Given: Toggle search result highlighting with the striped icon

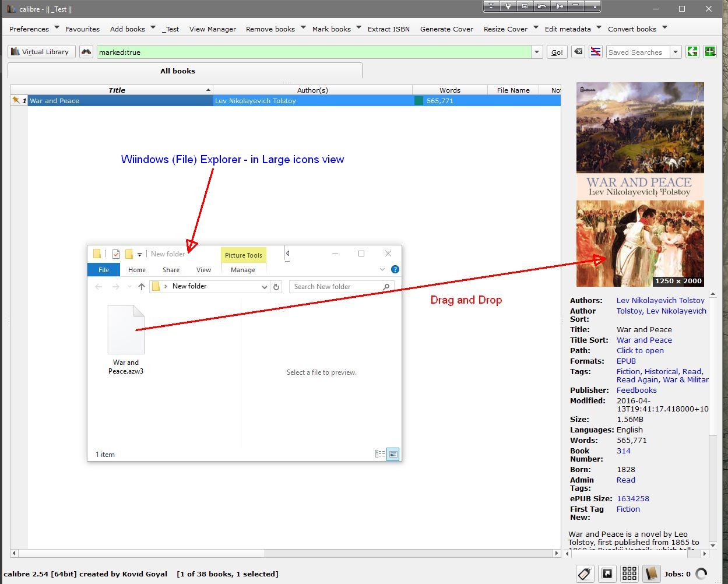Looking at the screenshot, I should pos(596,52).
